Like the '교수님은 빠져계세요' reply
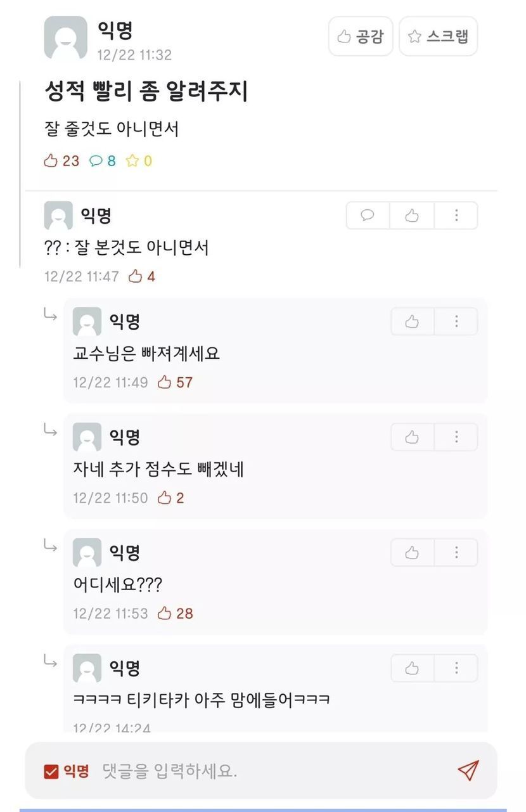 coord(412,321)
